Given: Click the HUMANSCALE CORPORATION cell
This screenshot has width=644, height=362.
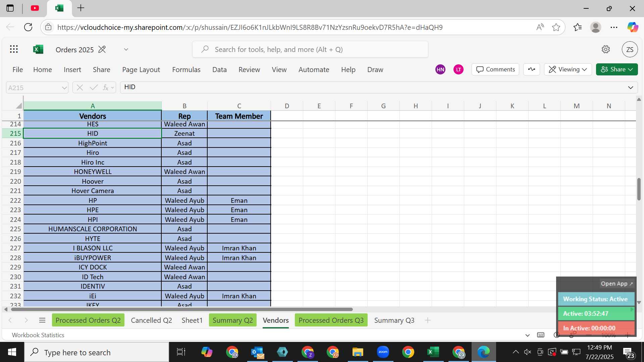Looking at the screenshot, I should (93, 229).
